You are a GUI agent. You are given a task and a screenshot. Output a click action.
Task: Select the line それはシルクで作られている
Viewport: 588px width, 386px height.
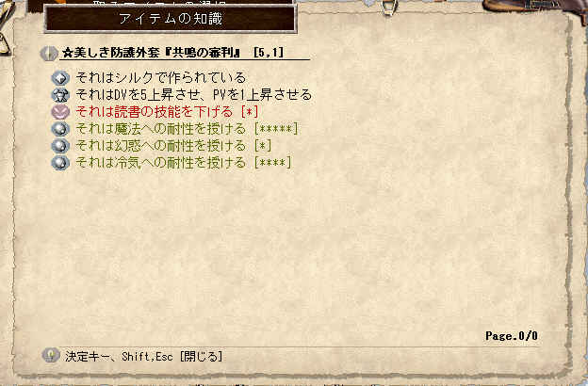tap(160, 77)
